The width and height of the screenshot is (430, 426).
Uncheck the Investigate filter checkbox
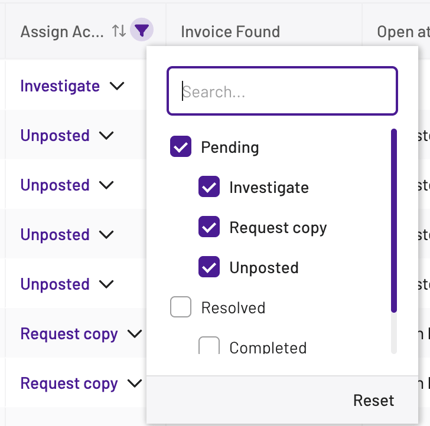(x=209, y=187)
